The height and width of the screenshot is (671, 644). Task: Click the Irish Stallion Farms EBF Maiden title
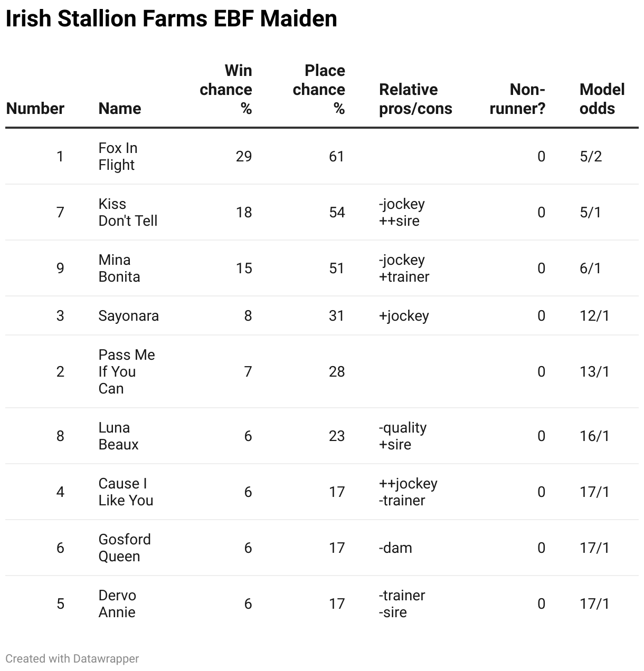click(x=171, y=20)
